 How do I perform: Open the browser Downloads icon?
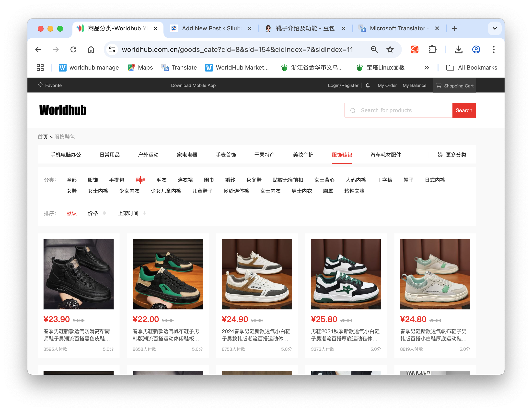(x=459, y=49)
